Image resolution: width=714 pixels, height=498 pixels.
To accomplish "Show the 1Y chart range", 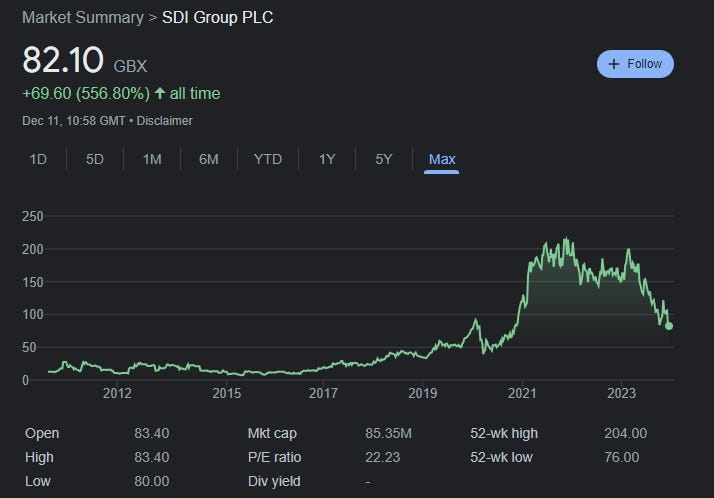I will click(x=327, y=159).
